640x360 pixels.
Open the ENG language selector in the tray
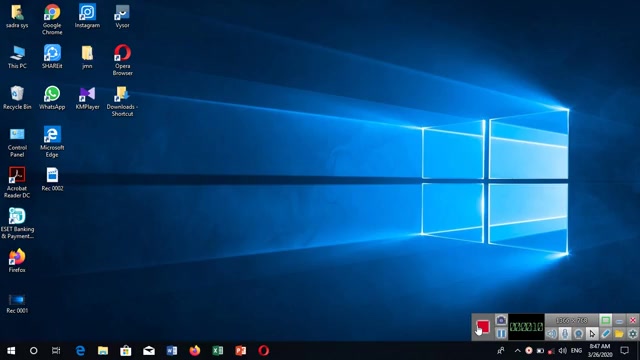coord(576,351)
